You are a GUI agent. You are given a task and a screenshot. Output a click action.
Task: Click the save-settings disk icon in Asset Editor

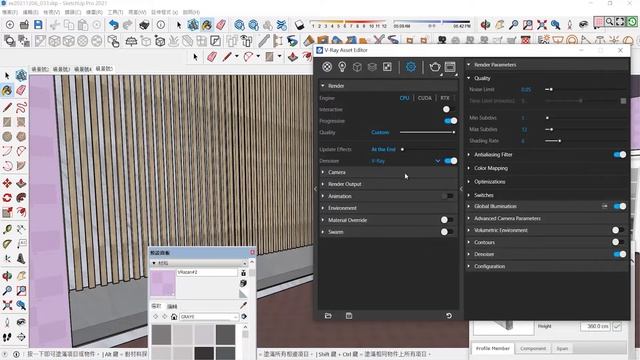pyautogui.click(x=349, y=316)
